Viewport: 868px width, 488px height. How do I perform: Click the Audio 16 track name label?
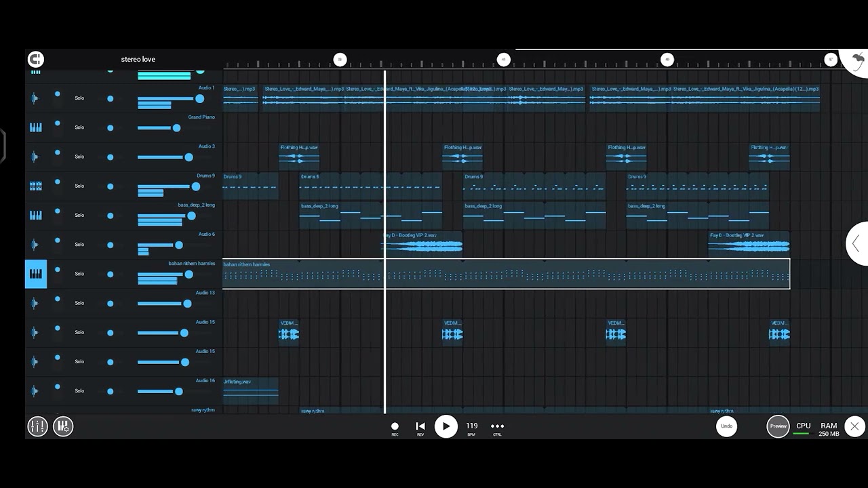(x=205, y=381)
